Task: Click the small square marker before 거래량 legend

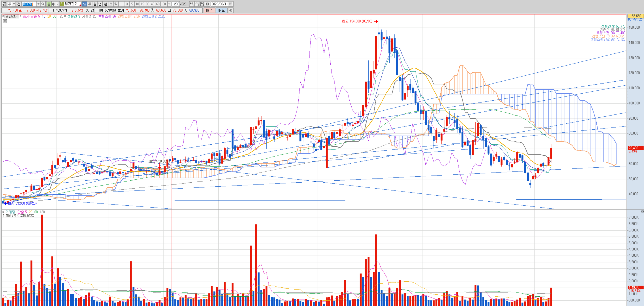Action: (3, 212)
